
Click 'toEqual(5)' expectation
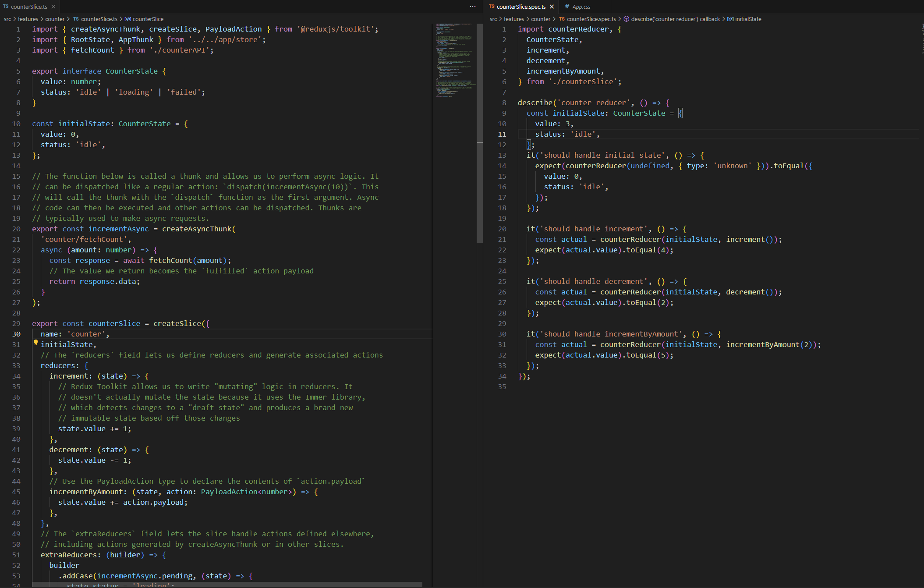coord(648,355)
